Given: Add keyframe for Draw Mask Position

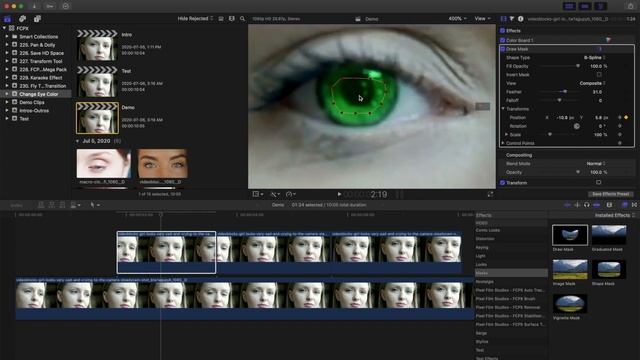Looking at the screenshot, I should [x=626, y=118].
